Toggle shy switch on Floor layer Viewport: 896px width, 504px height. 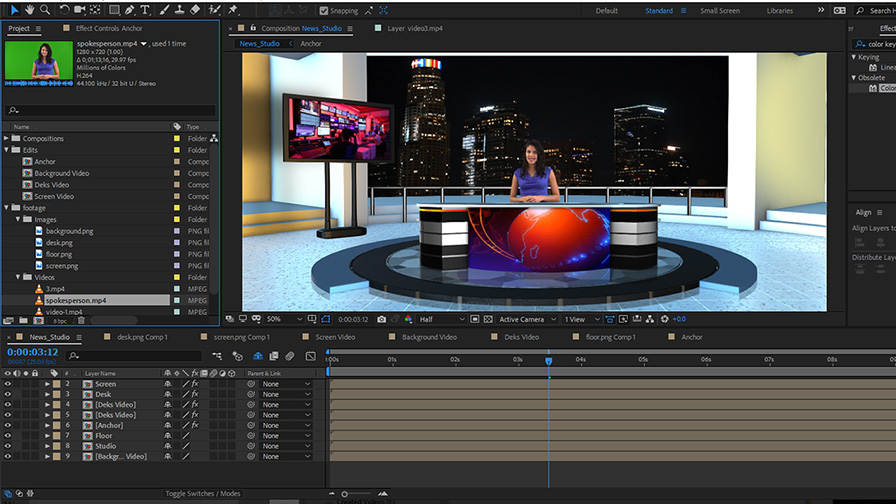pos(167,435)
